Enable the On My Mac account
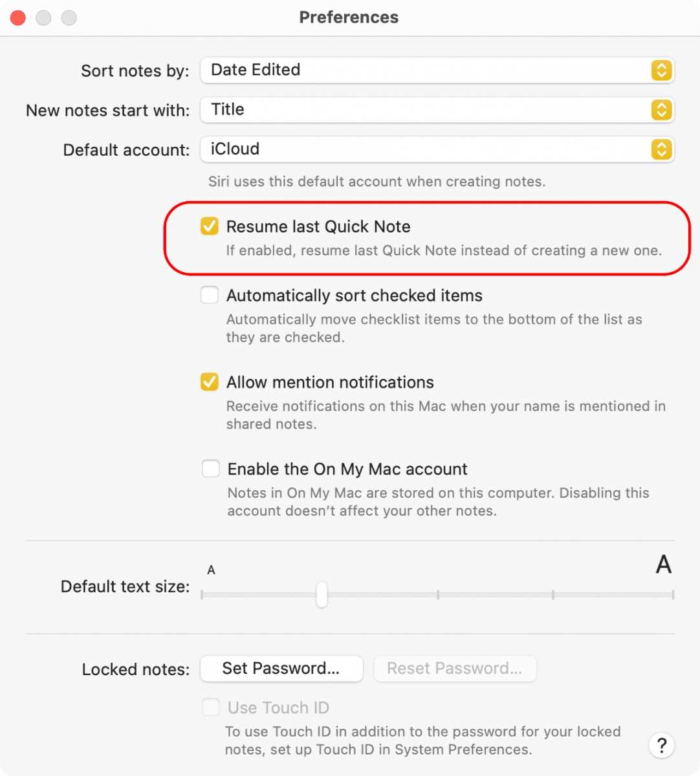This screenshot has height=776, width=700. point(210,468)
